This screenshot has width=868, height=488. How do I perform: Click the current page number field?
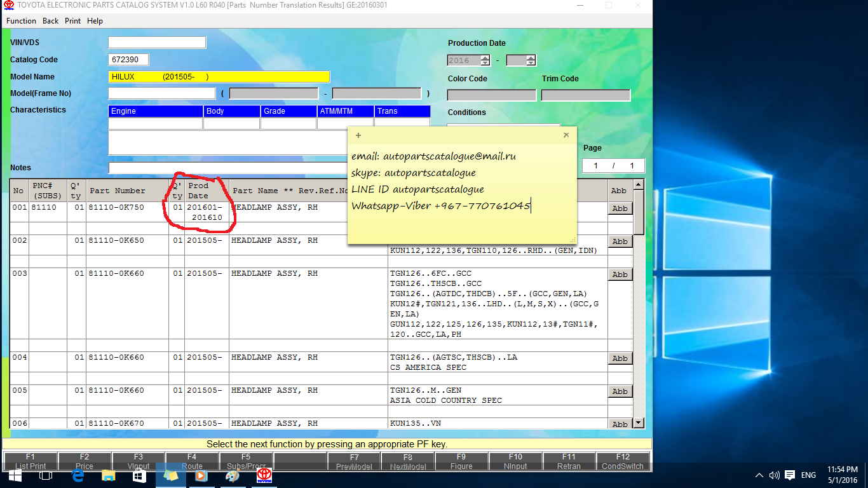point(595,166)
